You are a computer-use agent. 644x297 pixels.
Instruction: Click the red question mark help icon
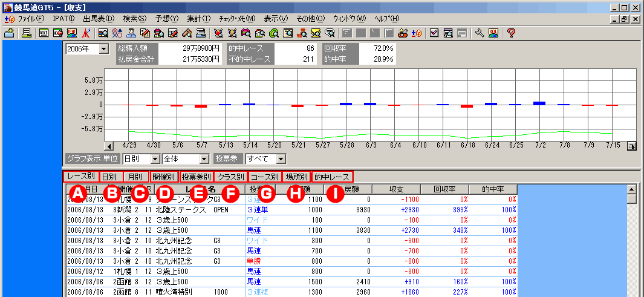(x=511, y=33)
